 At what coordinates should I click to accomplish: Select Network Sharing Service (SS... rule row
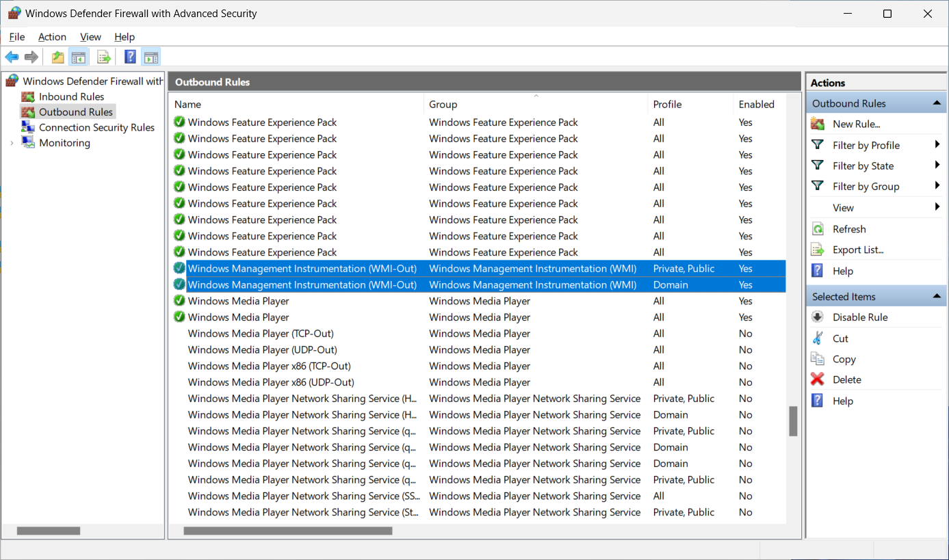[478, 496]
